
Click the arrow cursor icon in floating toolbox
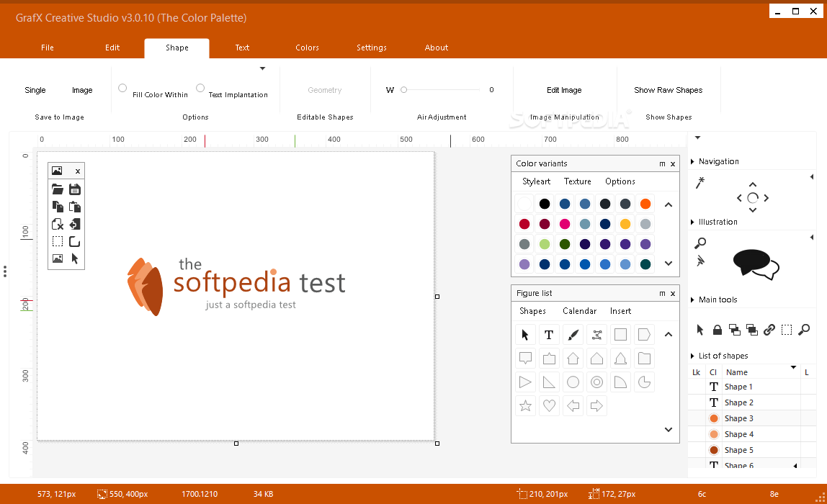click(x=75, y=258)
